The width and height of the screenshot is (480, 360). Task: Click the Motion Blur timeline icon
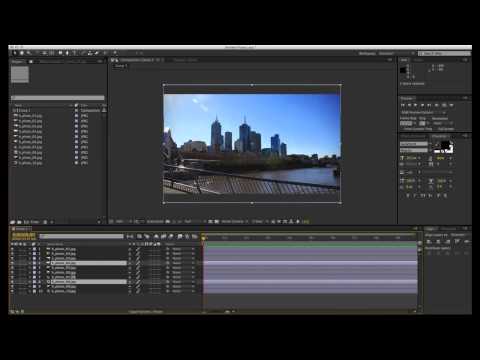pos(171,236)
